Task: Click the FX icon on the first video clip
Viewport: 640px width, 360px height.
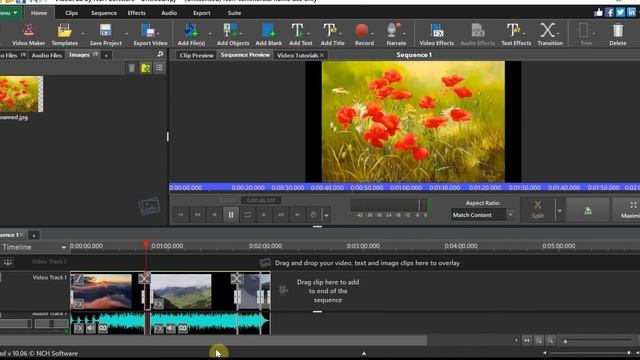Action: click(x=78, y=304)
